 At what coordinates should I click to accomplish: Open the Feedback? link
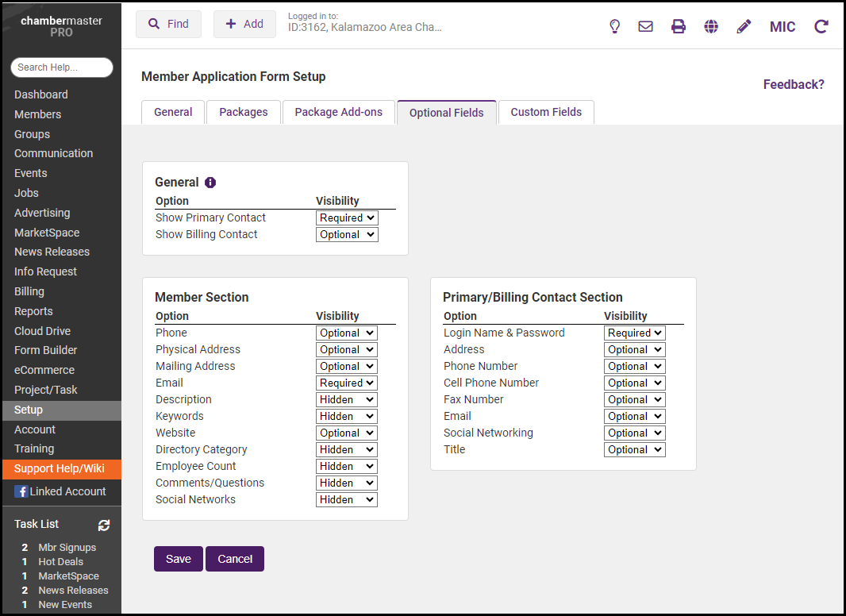click(794, 84)
